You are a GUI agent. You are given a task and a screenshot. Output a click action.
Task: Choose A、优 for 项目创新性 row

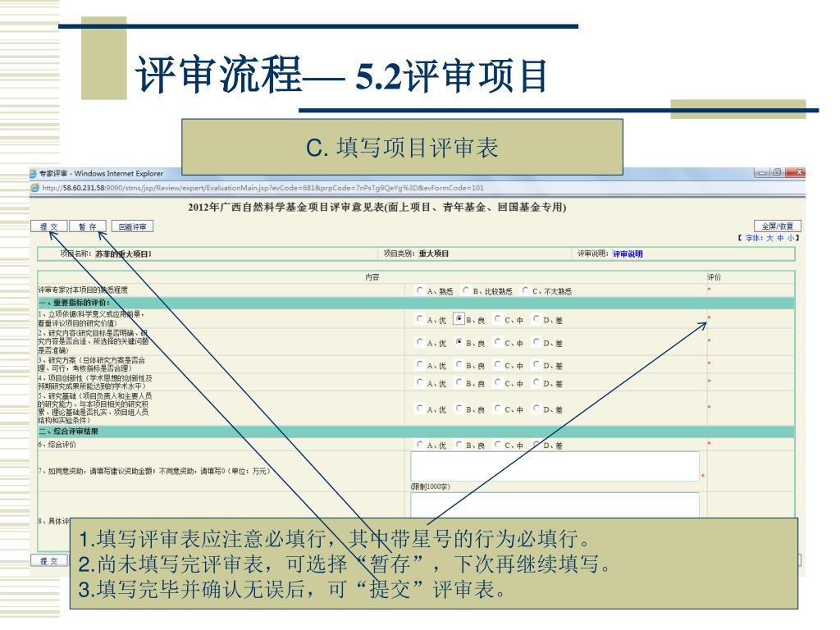click(x=420, y=382)
